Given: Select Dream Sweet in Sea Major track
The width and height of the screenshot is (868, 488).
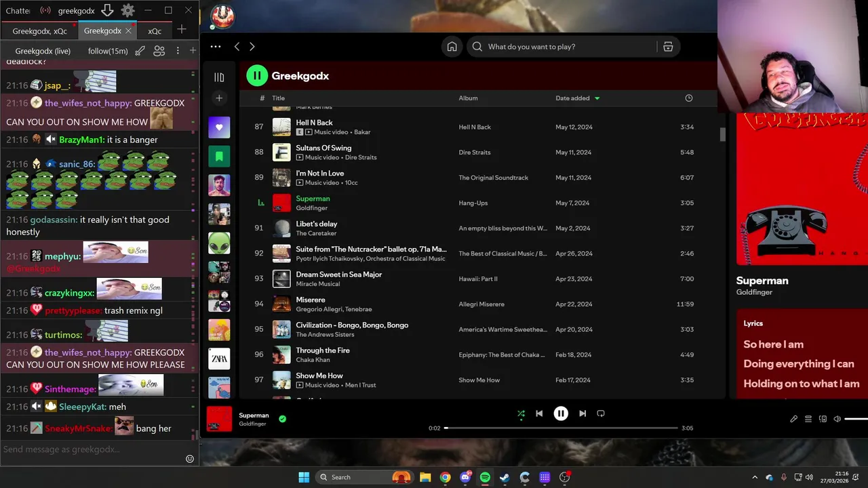Looking at the screenshot, I should (x=338, y=274).
